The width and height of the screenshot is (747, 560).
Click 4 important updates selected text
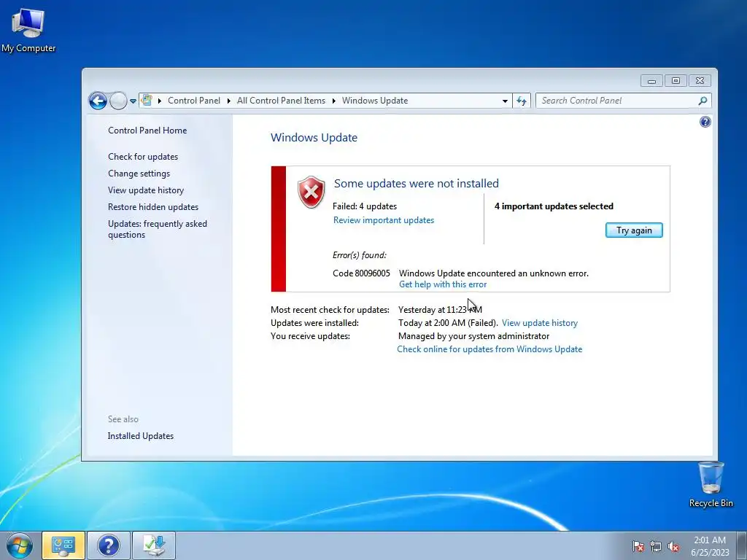click(x=554, y=206)
